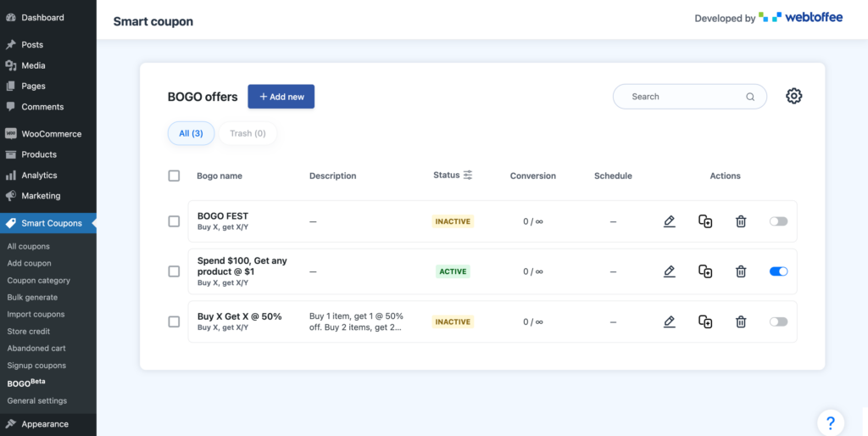
Task: Open Store credit submenu item
Action: coord(29,332)
